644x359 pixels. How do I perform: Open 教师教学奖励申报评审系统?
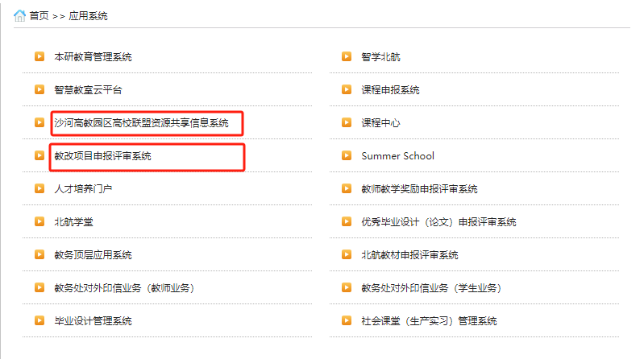(x=419, y=189)
